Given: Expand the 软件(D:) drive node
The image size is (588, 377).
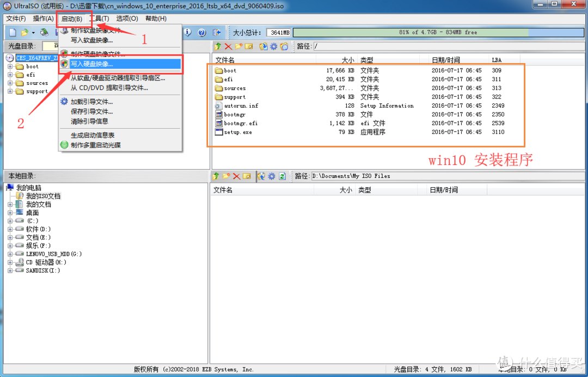Looking at the screenshot, I should click(10, 230).
